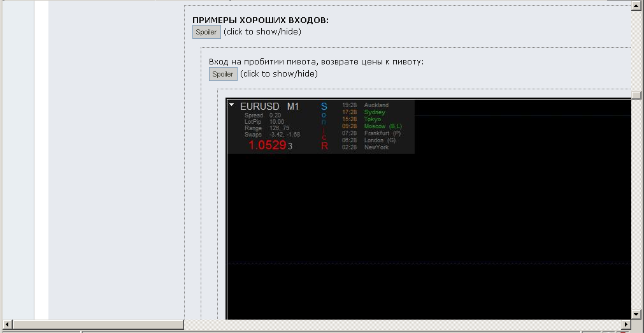Click the horizontal scrollbar left arrow
644x333 pixels.
click(x=6, y=325)
